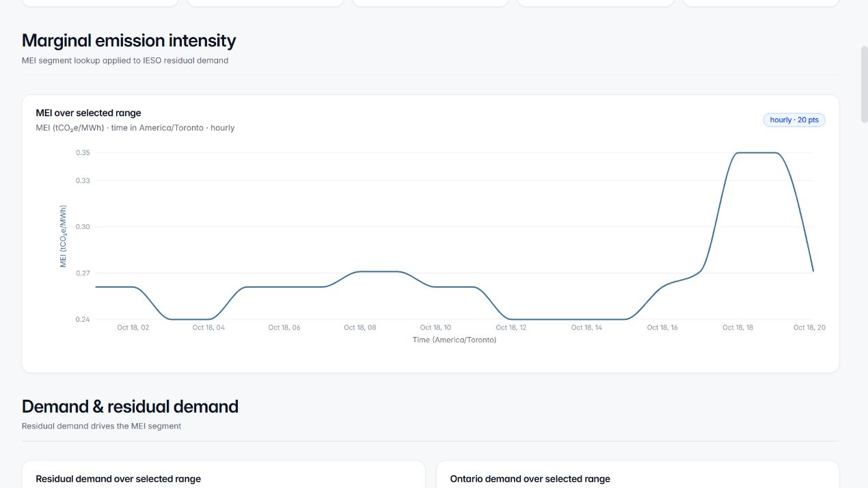Screen dimensions: 868x488
Task: Click Residual demand over selected range title
Action: pyautogui.click(x=118, y=479)
